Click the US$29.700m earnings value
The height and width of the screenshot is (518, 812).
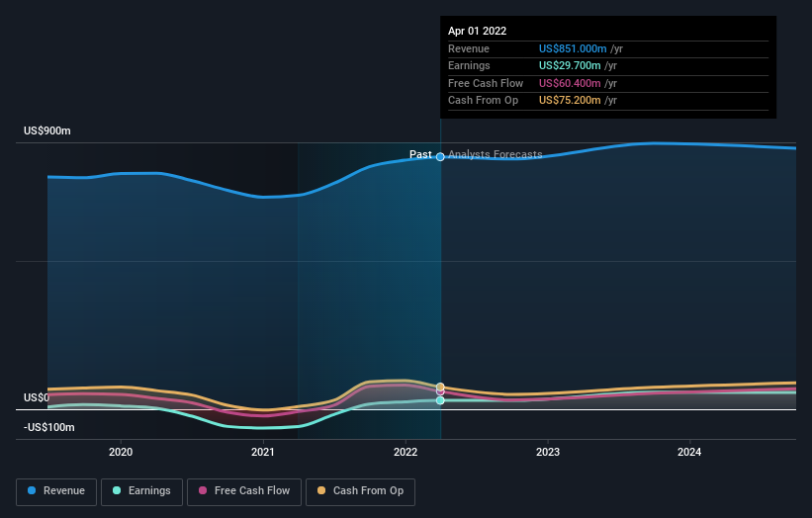pyautogui.click(x=570, y=65)
